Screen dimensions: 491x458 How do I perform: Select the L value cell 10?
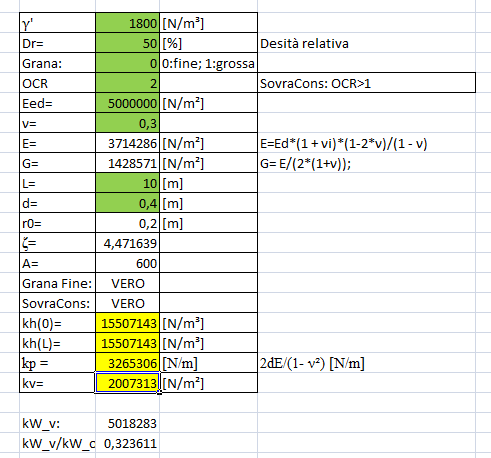coord(127,183)
